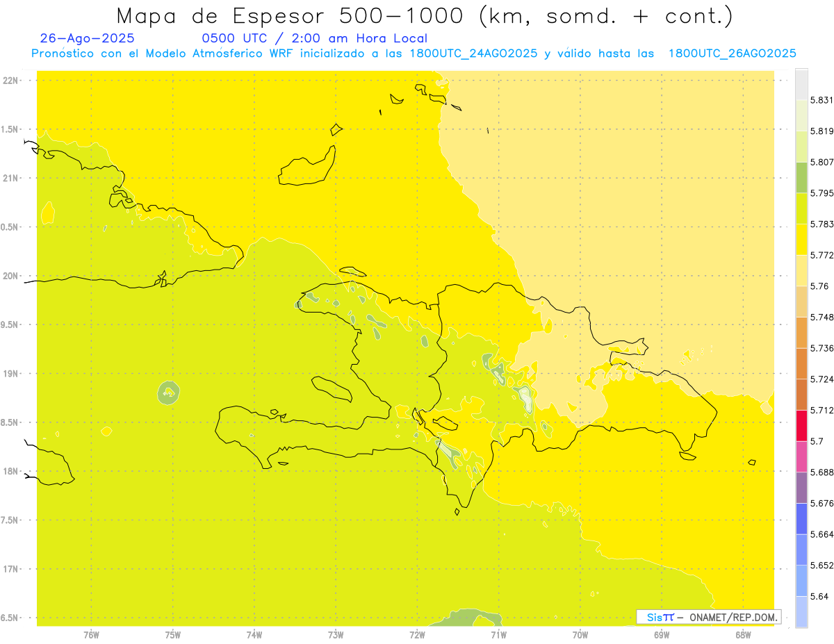Click the legend value 5.772
This screenshot has width=834, height=644.
point(821,255)
